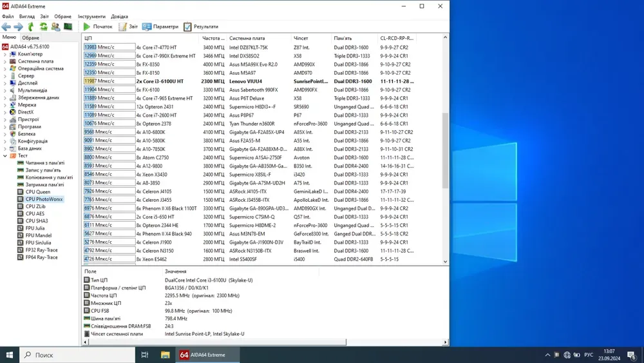Select FPU Mandel benchmark in tree

point(39,235)
